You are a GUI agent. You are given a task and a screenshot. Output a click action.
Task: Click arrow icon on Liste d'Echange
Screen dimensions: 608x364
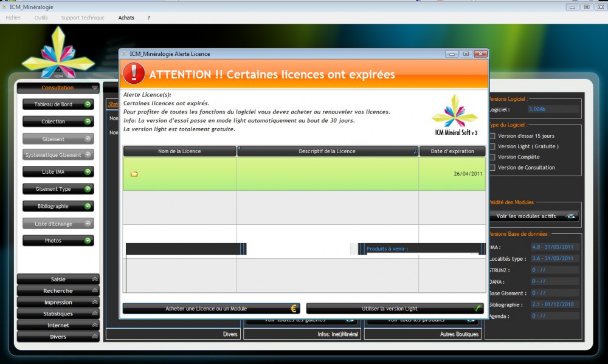pos(88,224)
